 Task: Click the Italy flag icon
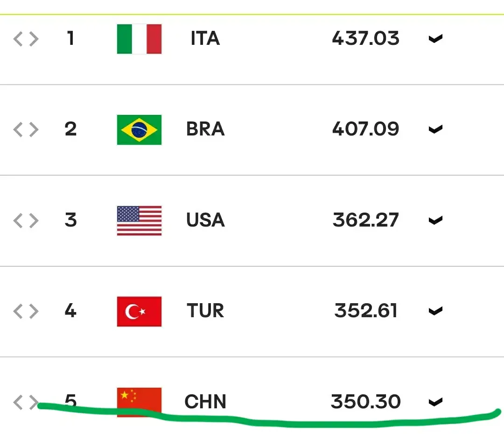[x=139, y=39]
